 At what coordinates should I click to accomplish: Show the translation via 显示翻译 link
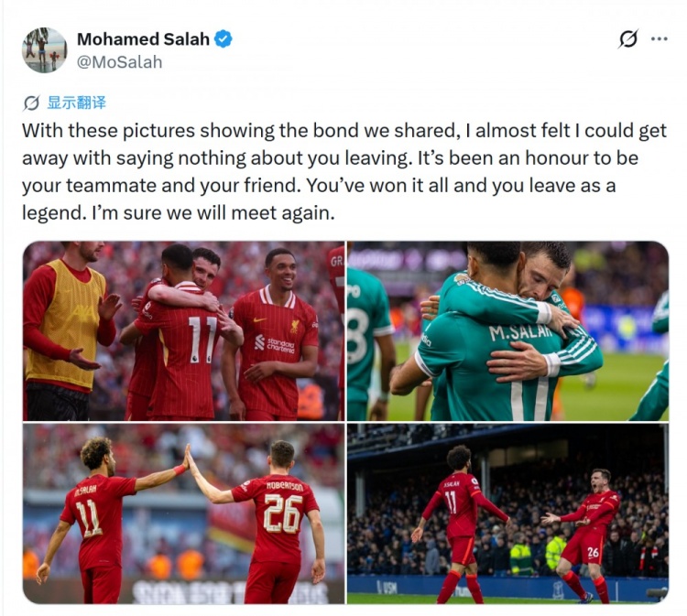coord(77,103)
